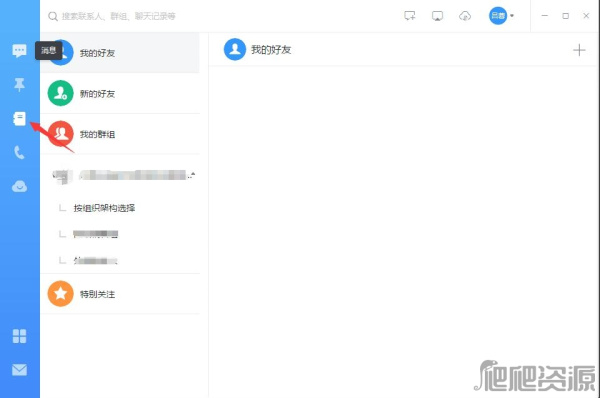600x398 pixels.
Task: Click the blue avatar beside 我的好友 header
Action: (x=235, y=49)
